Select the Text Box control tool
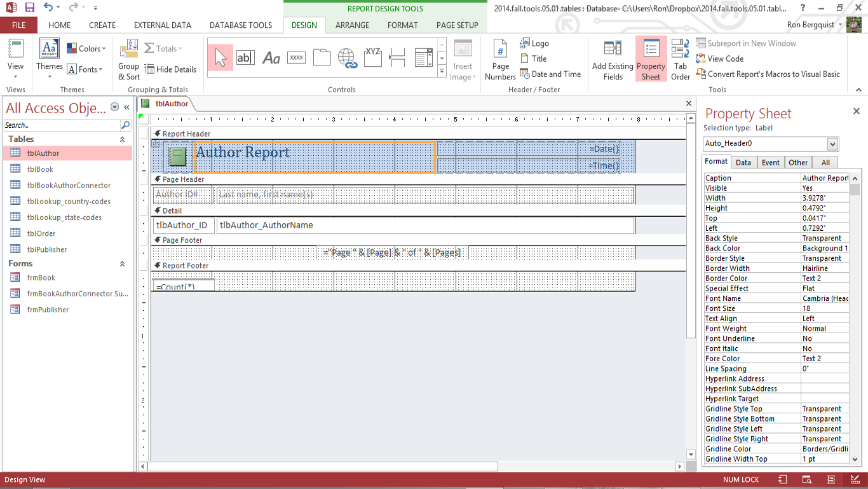The width and height of the screenshot is (868, 489). [245, 58]
